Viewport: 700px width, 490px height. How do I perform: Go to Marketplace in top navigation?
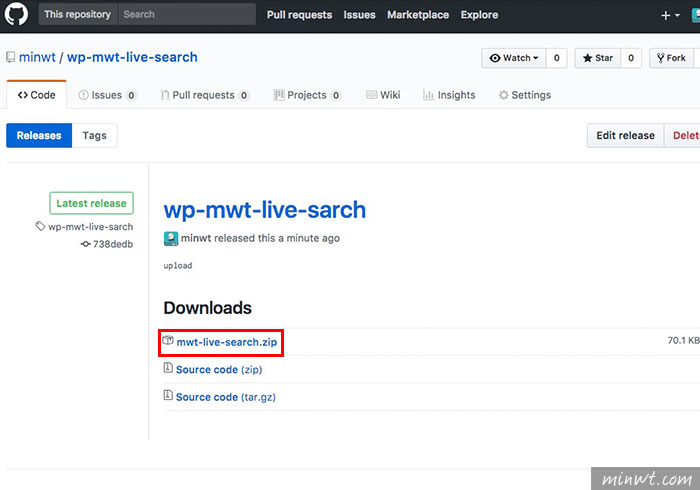[x=418, y=15]
